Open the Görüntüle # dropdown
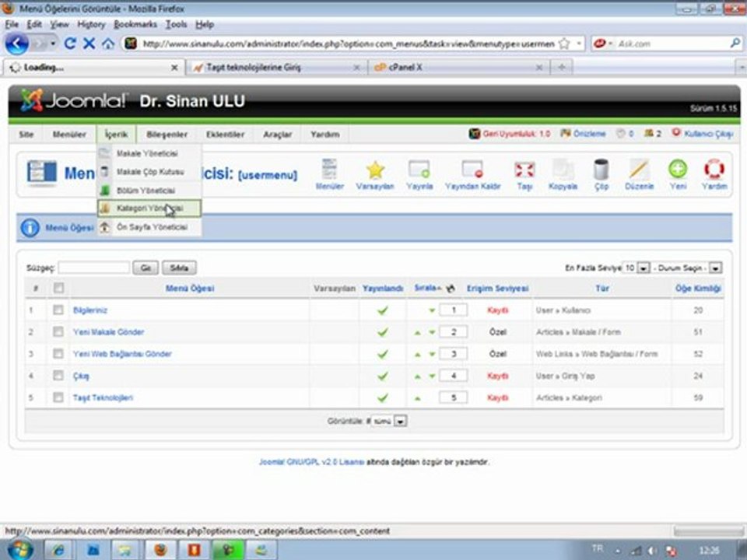The width and height of the screenshot is (747, 560). (x=389, y=422)
